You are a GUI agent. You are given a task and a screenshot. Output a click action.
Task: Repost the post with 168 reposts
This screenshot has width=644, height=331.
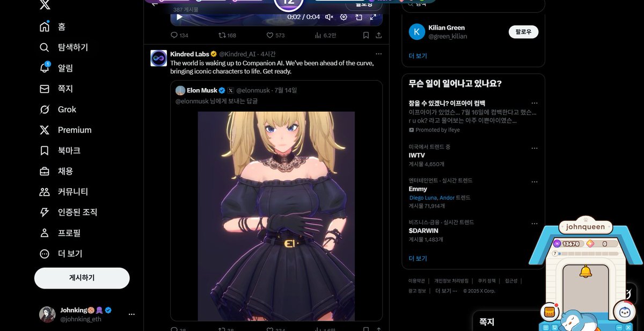[227, 35]
